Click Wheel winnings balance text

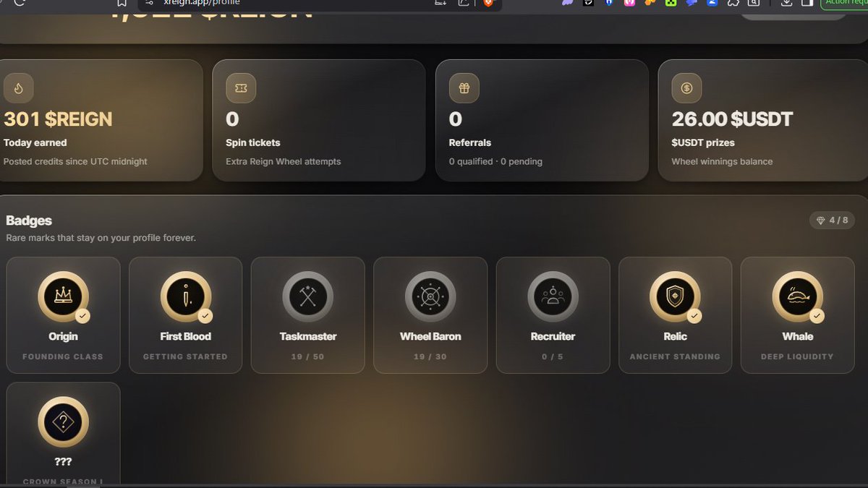(722, 161)
